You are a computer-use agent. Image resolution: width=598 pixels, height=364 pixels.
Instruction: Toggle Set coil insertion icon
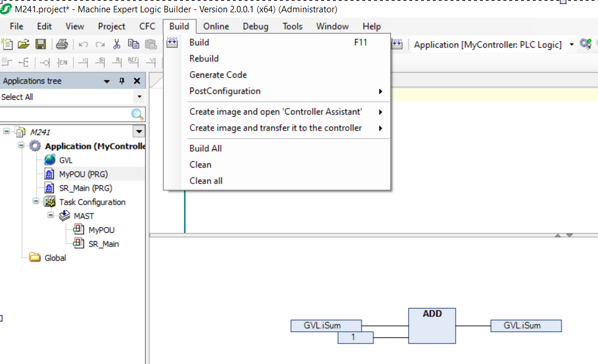point(100,62)
